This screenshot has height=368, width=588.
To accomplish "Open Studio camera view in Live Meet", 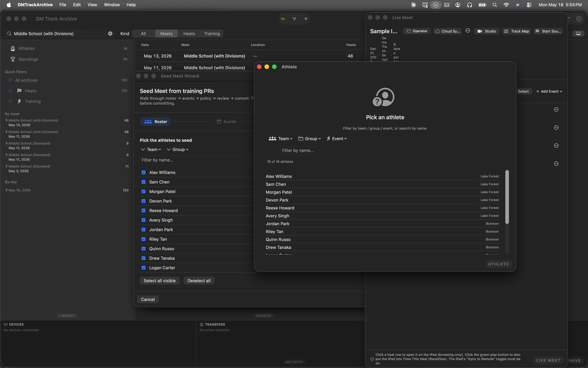I will point(486,31).
